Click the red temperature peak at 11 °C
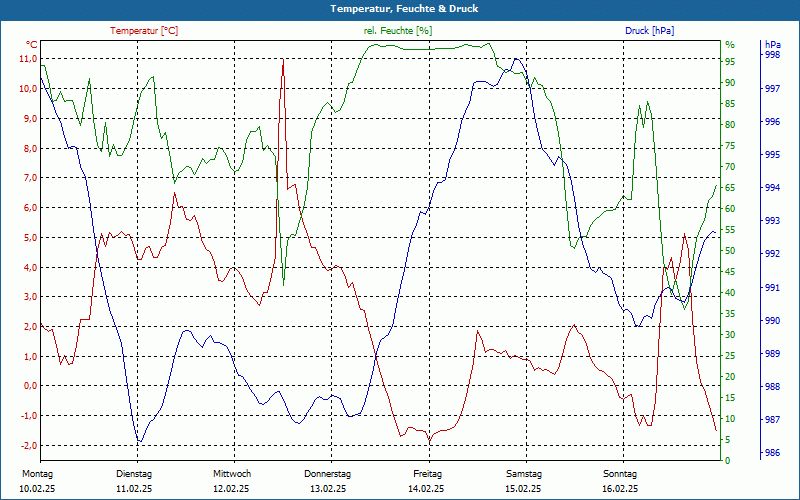This screenshot has height=500, width=800. [x=283, y=60]
